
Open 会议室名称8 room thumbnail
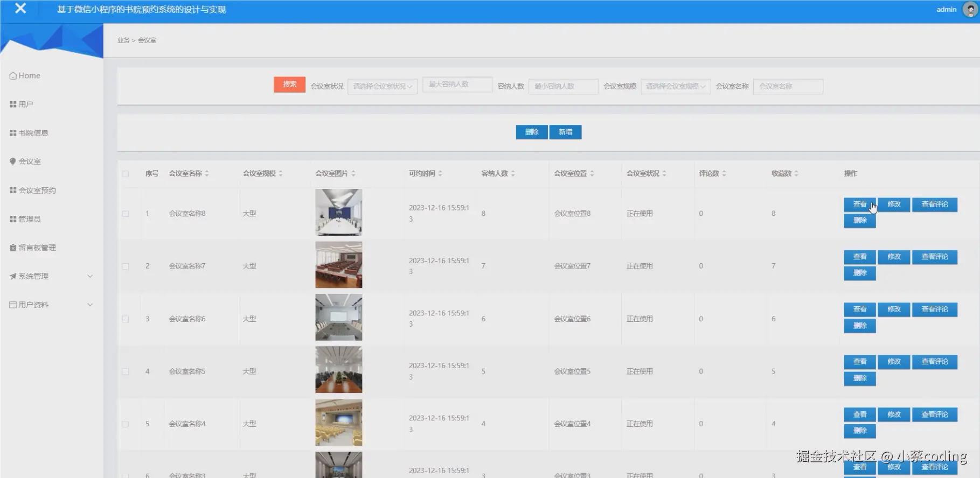(x=339, y=212)
